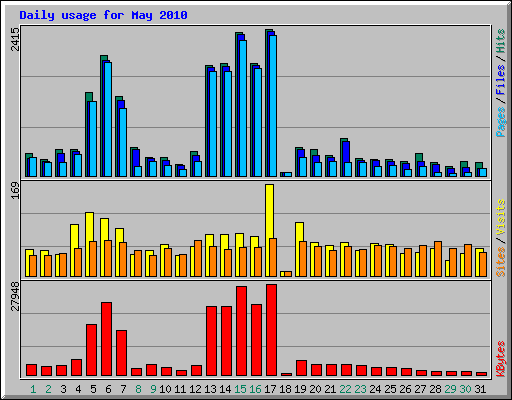Viewport: 512px width, 400px height.
Task: Click the 27948 axis label
Action: click(x=15, y=296)
